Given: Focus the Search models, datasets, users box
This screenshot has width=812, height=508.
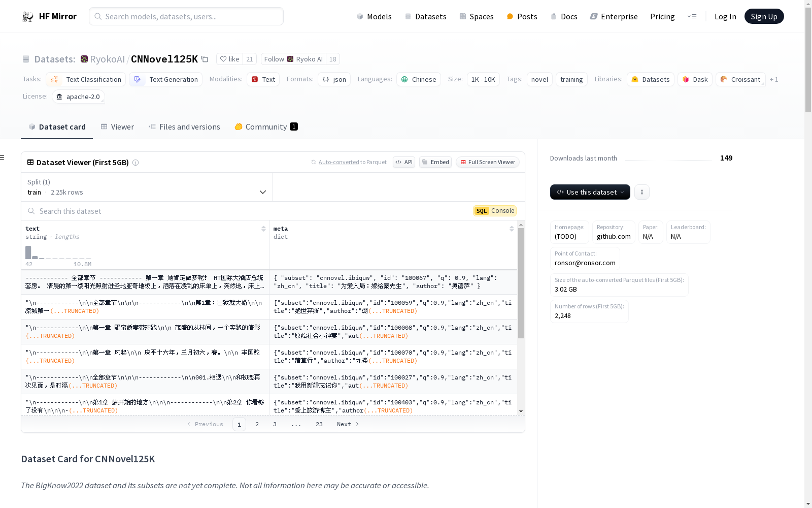Looking at the screenshot, I should click(186, 16).
